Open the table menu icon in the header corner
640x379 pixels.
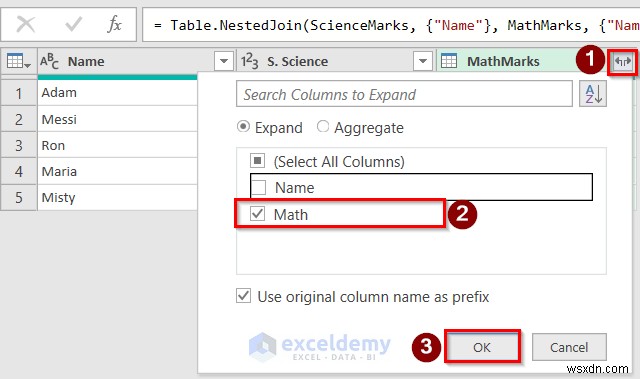click(x=19, y=62)
